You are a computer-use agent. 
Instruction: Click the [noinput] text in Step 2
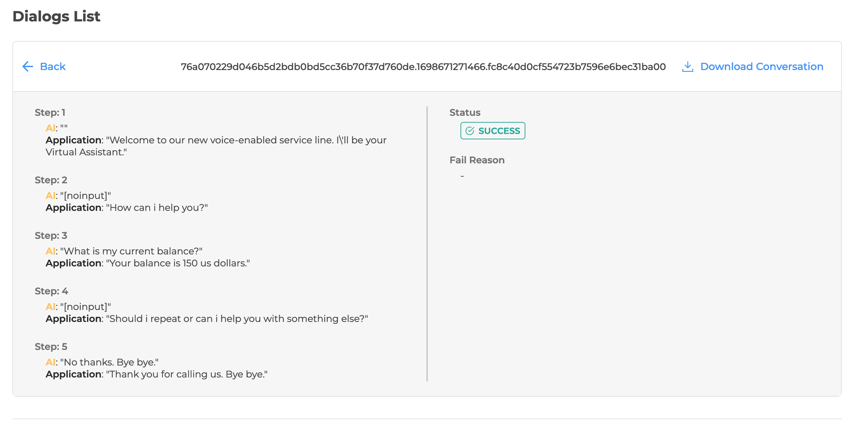(85, 195)
